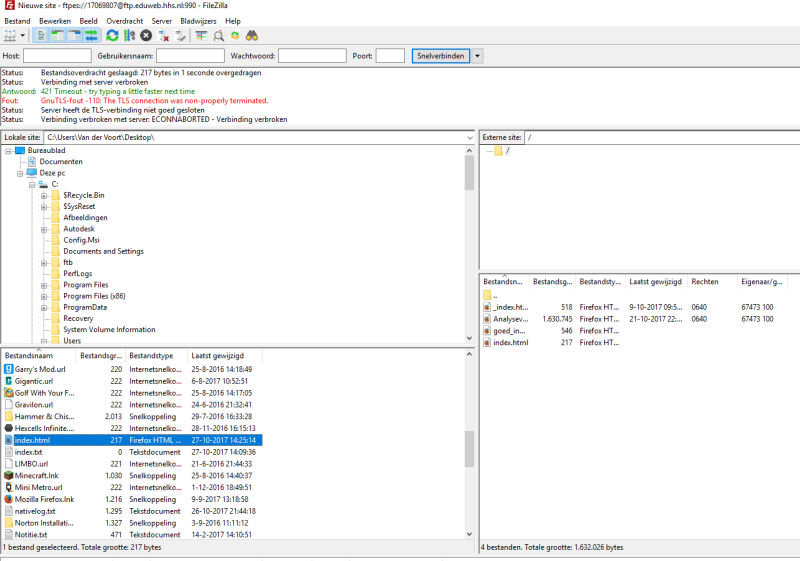
Task: Cancel the current operation
Action: (146, 36)
